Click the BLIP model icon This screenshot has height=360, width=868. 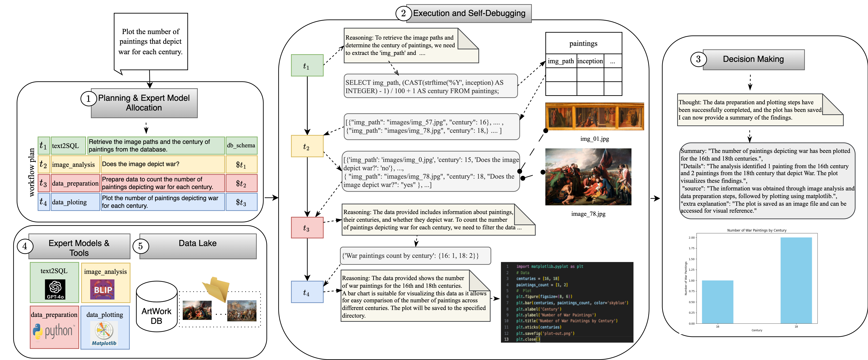coord(103,289)
